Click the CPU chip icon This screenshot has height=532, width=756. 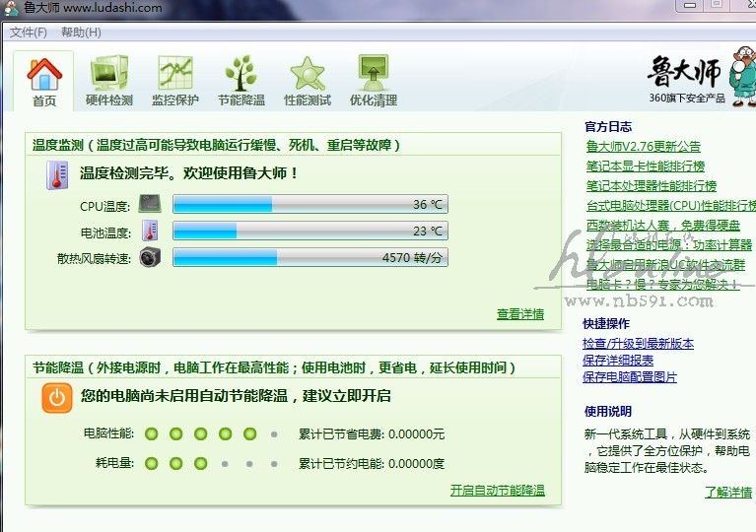coord(150,205)
